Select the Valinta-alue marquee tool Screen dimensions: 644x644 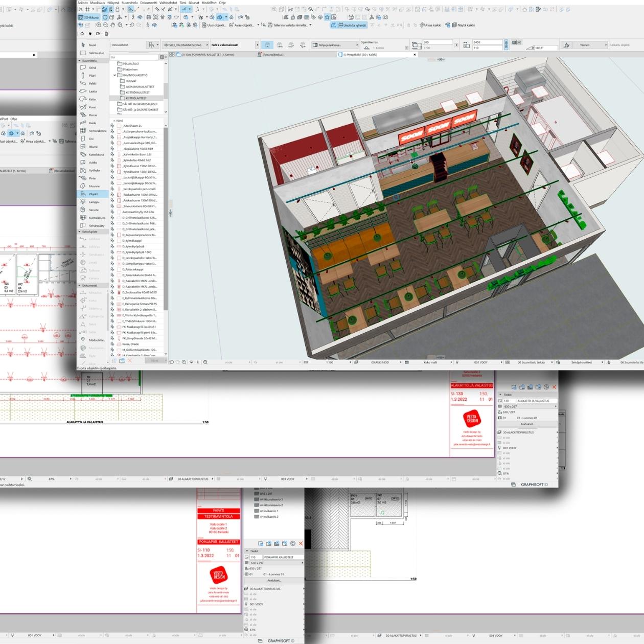tap(93, 53)
